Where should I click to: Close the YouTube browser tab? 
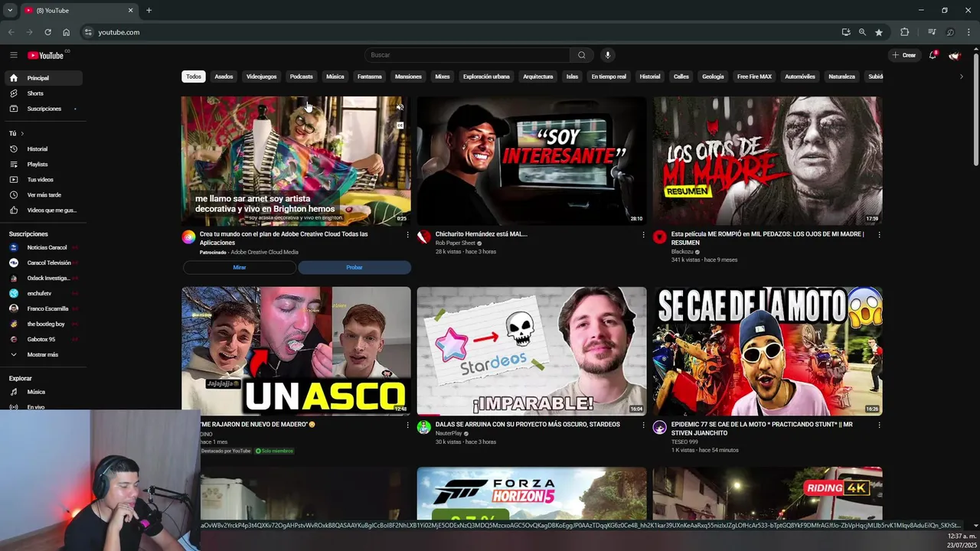click(130, 10)
